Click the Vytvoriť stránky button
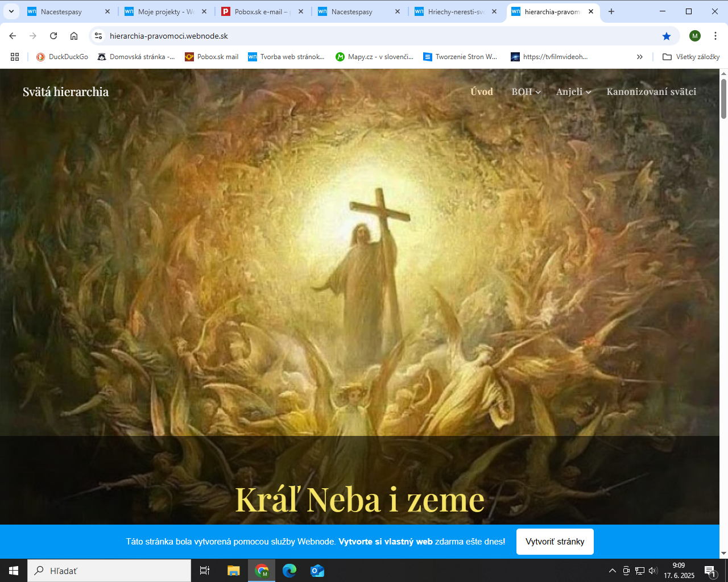Screen dimensions: 728x582 [x=555, y=542]
